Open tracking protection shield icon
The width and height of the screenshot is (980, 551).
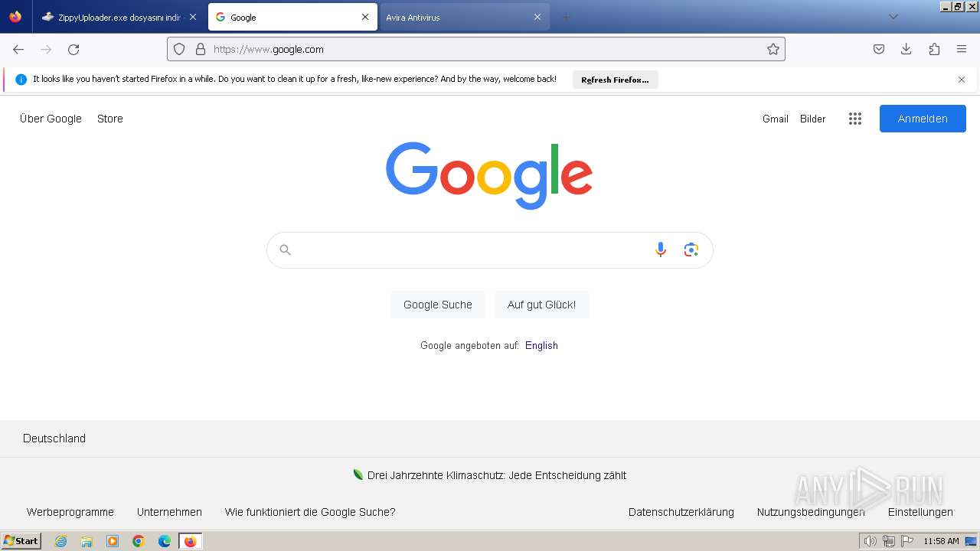(179, 49)
